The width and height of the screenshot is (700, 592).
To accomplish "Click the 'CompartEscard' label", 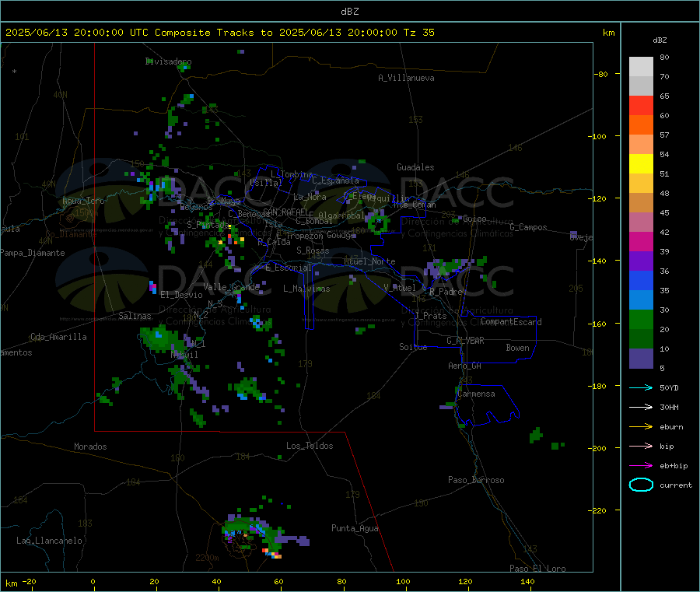I will click(x=511, y=321).
